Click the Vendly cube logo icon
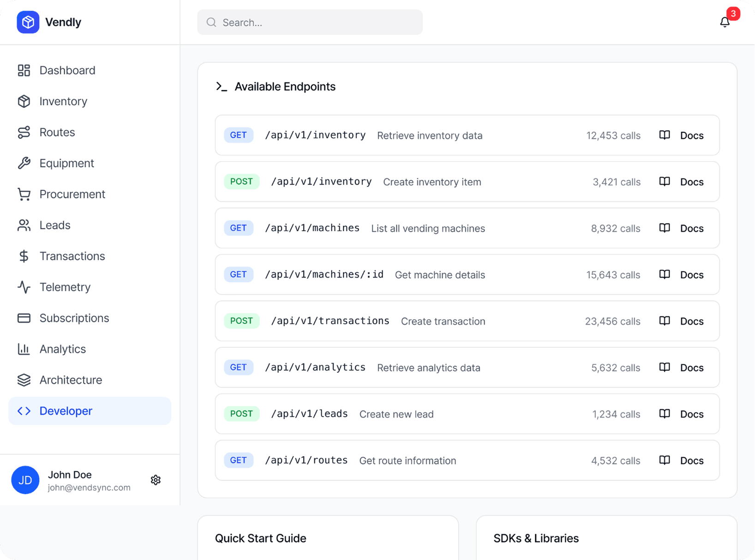Viewport: 755px width, 560px height. pos(28,22)
